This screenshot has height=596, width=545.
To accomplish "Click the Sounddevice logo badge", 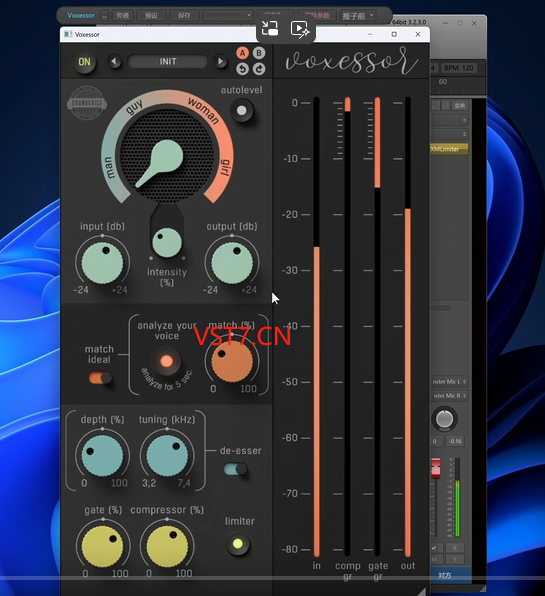I will (87, 103).
